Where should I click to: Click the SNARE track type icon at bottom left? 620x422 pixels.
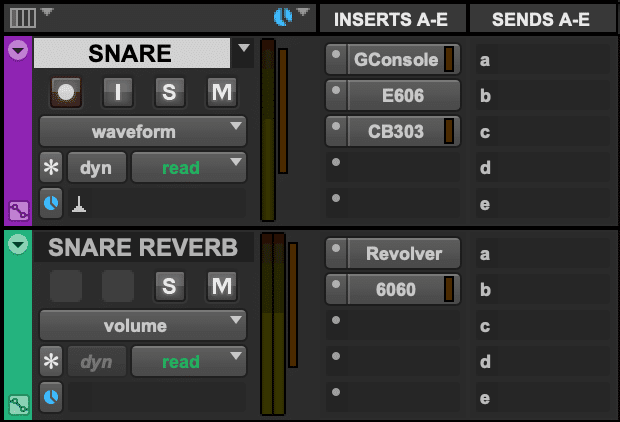click(x=18, y=210)
